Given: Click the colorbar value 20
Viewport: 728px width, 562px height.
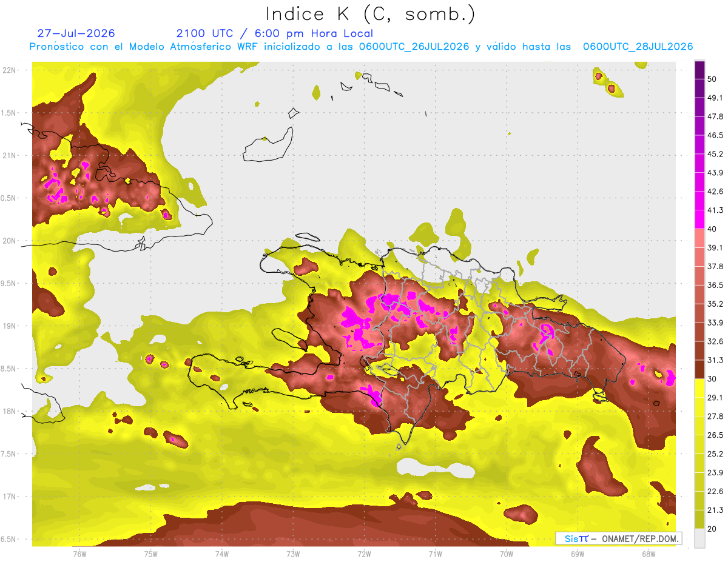Looking at the screenshot, I should tap(712, 529).
